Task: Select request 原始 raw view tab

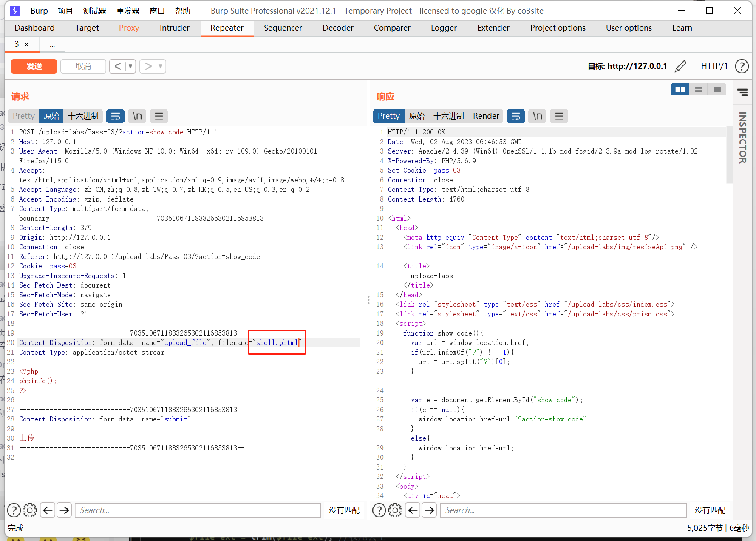Action: tap(51, 116)
